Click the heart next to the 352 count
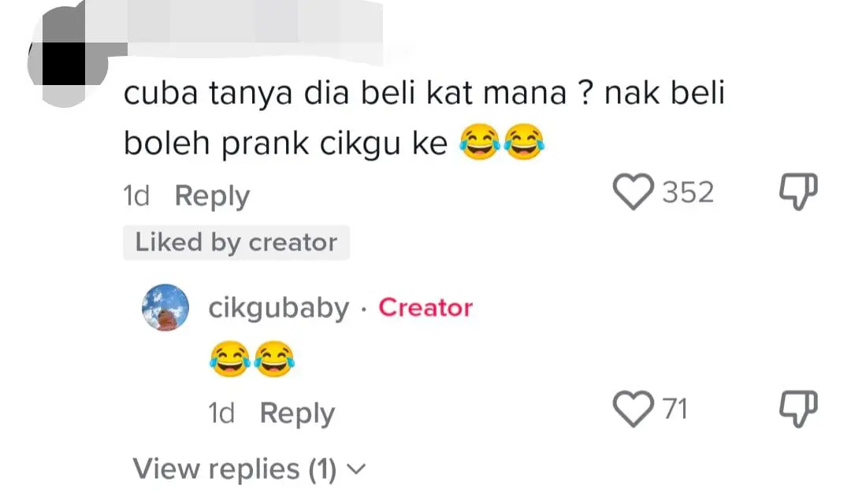 point(633,192)
